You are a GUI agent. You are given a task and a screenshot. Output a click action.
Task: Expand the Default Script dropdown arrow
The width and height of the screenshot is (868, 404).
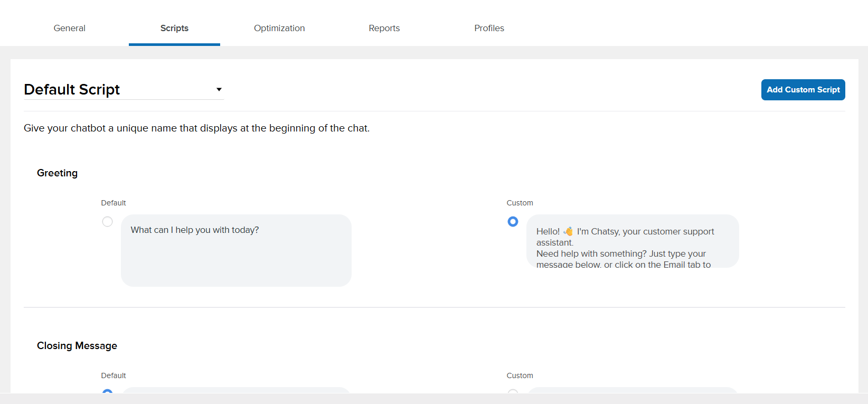[x=219, y=89]
